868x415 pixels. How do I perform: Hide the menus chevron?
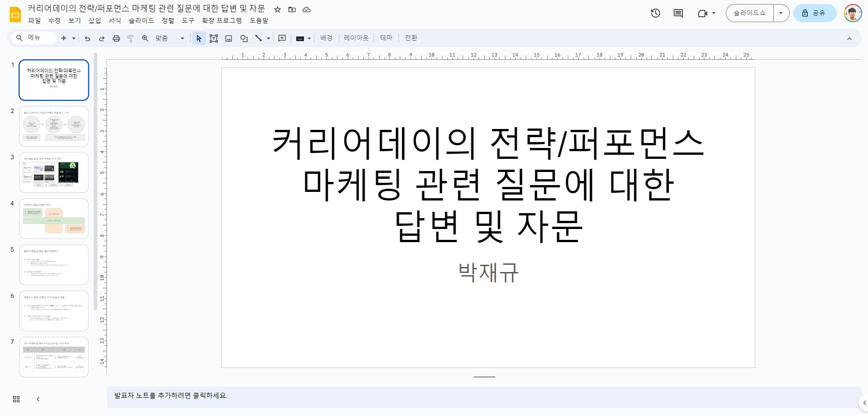849,38
